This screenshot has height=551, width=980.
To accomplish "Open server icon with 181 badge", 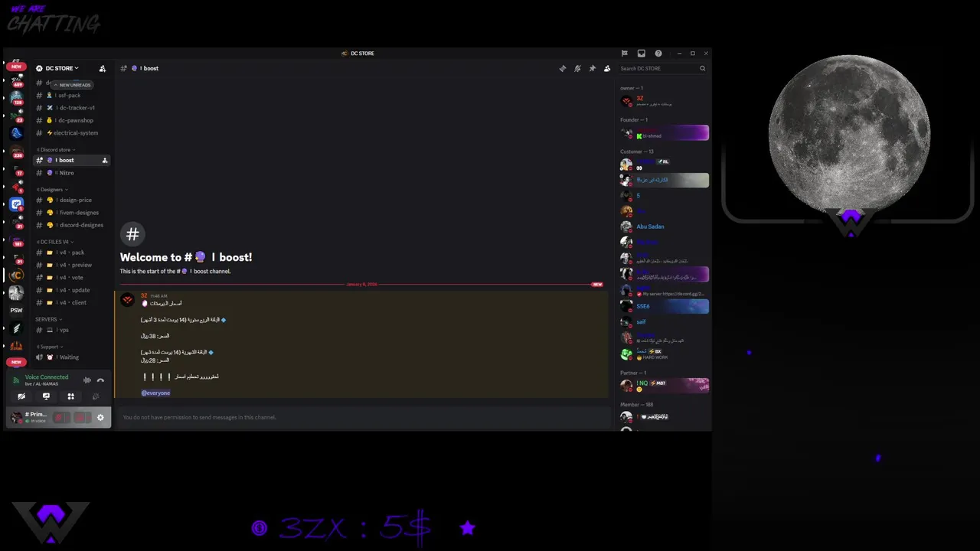I will (16, 239).
